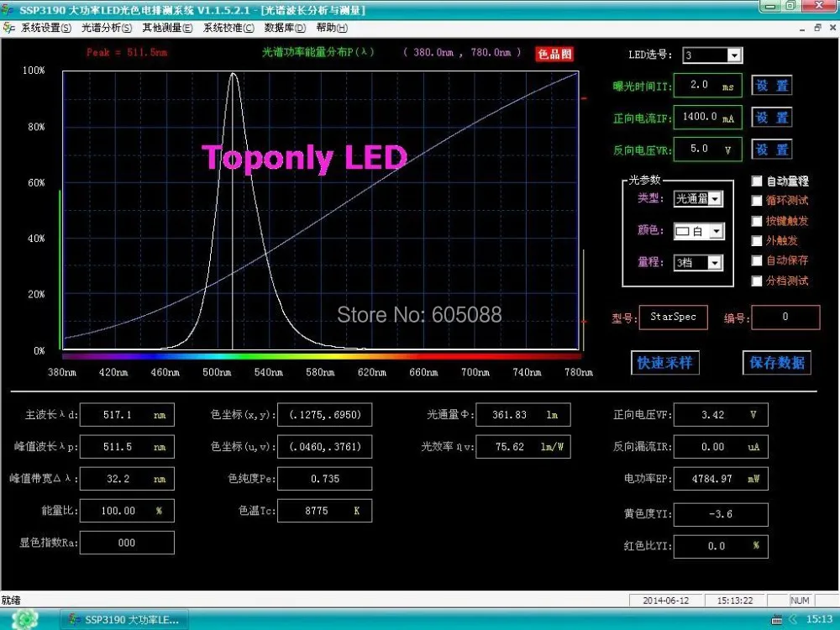This screenshot has height=630, width=840.
Task: Click the Peak = 511.5nm label
Action: tap(127, 52)
